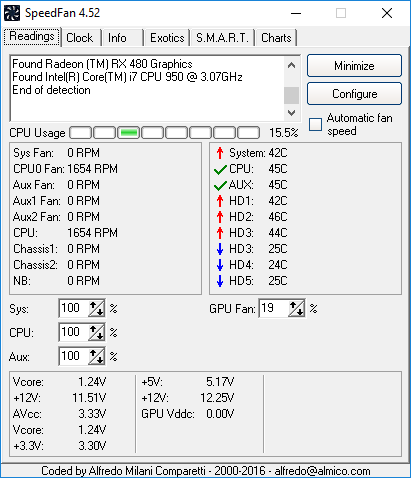Click the '+3.3V: 3.30V' voltage reading
Image resolution: width=411 pixels, height=478 pixels.
click(59, 446)
